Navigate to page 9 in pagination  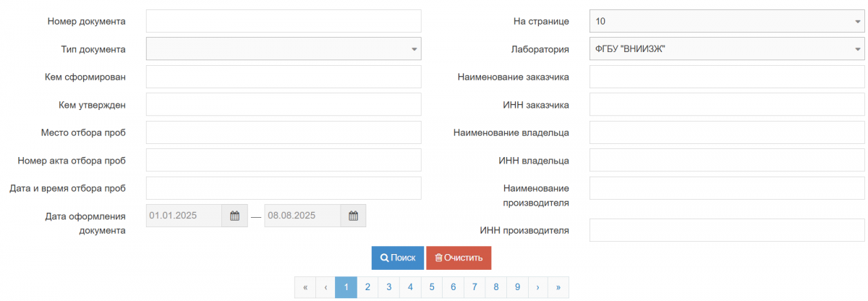517,287
